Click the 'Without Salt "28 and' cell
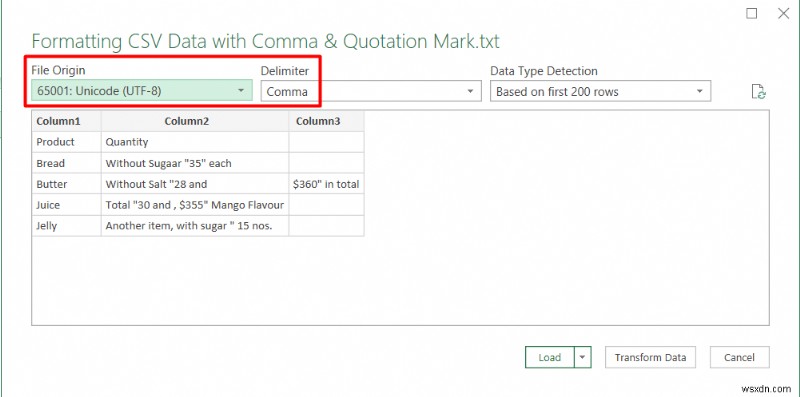Viewport: 800px width, 397px height. point(195,184)
